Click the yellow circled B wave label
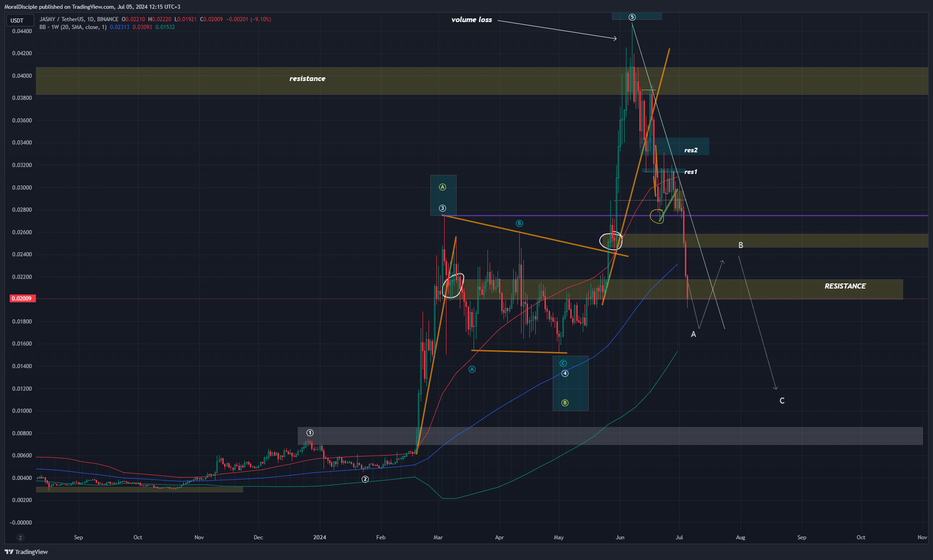933x560 pixels. coord(565,403)
